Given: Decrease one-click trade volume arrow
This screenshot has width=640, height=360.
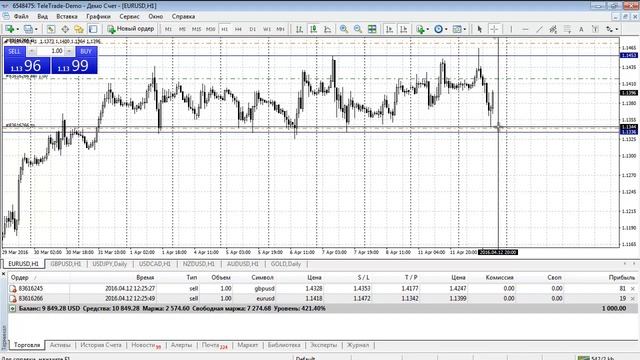Looking at the screenshot, I should click(x=32, y=51).
